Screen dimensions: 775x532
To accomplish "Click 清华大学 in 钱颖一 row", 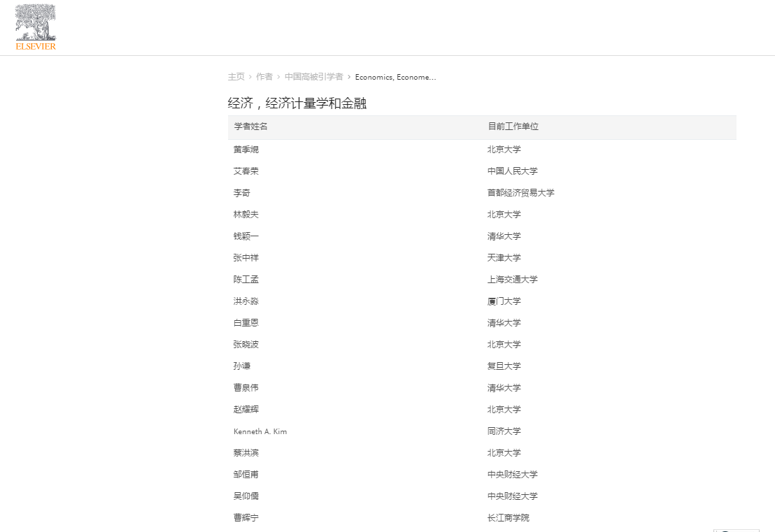I will click(x=504, y=236).
